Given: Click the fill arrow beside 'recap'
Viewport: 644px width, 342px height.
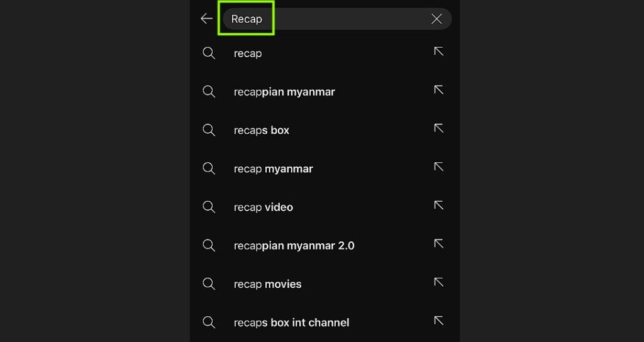Looking at the screenshot, I should click(439, 52).
